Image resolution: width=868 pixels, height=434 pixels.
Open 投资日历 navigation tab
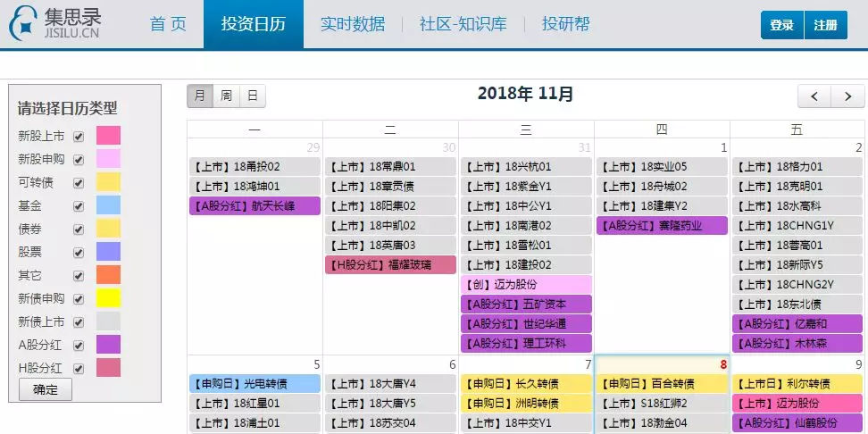[253, 24]
